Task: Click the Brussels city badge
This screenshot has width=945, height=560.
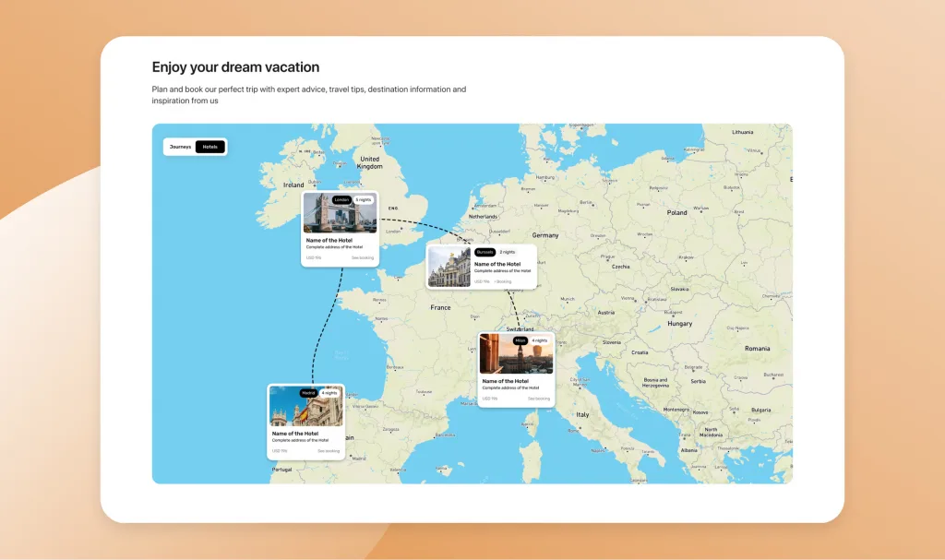Action: (x=485, y=252)
